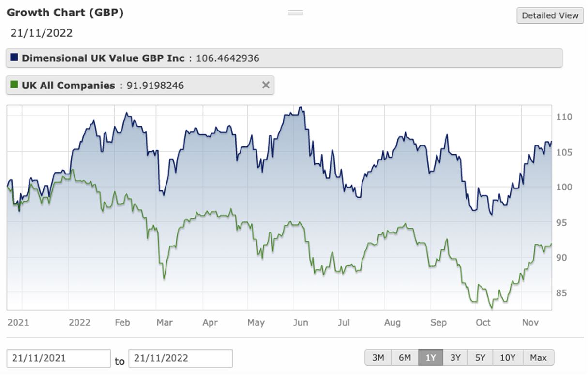Edit the end date 21/11/2022 field
The image size is (588, 377).
(x=181, y=359)
